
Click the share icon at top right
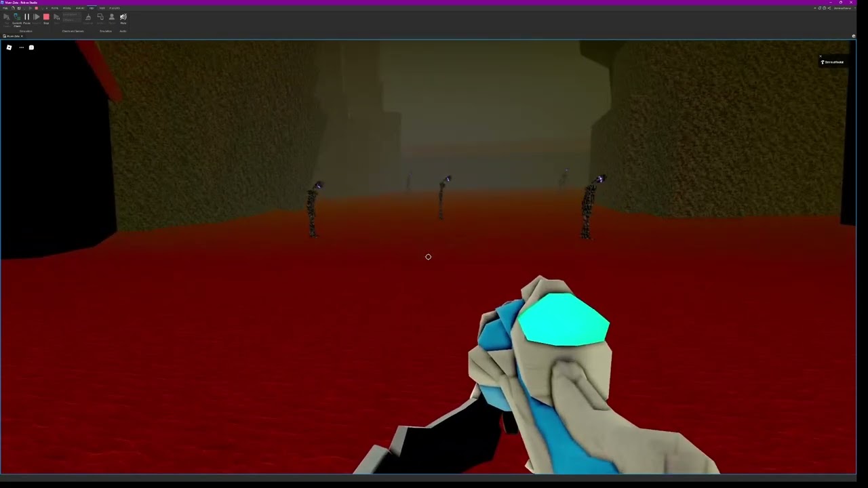point(829,8)
